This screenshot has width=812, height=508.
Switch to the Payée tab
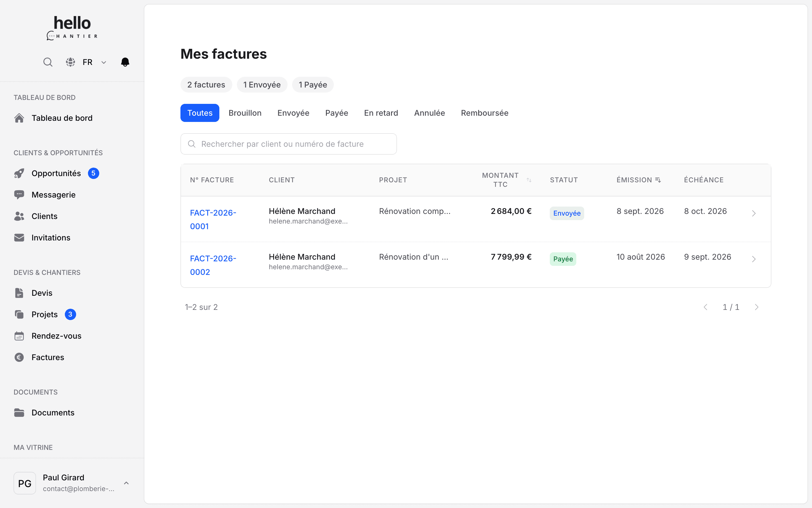(x=337, y=113)
